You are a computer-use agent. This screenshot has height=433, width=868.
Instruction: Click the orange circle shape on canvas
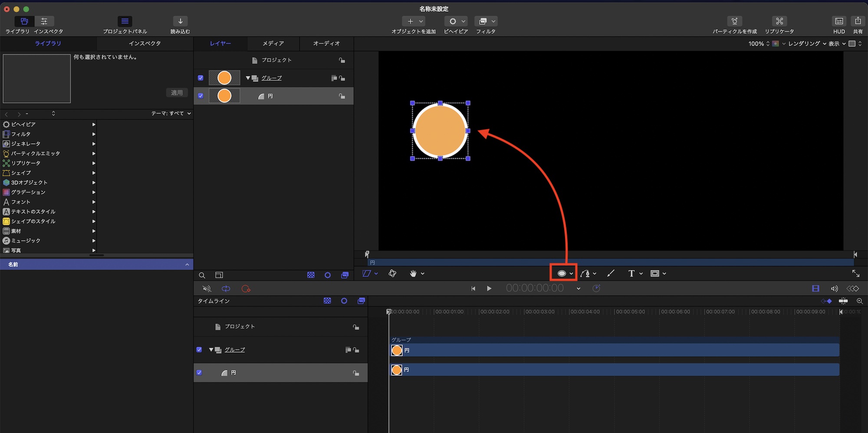click(440, 131)
